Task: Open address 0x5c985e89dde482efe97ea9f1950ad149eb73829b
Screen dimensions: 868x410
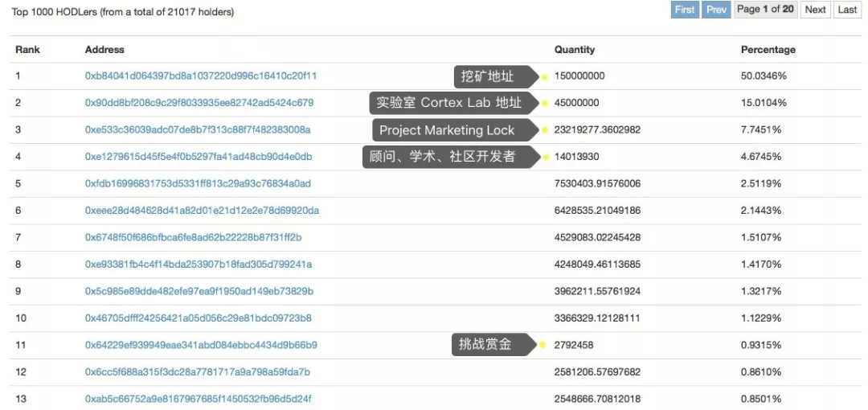Action: point(199,291)
